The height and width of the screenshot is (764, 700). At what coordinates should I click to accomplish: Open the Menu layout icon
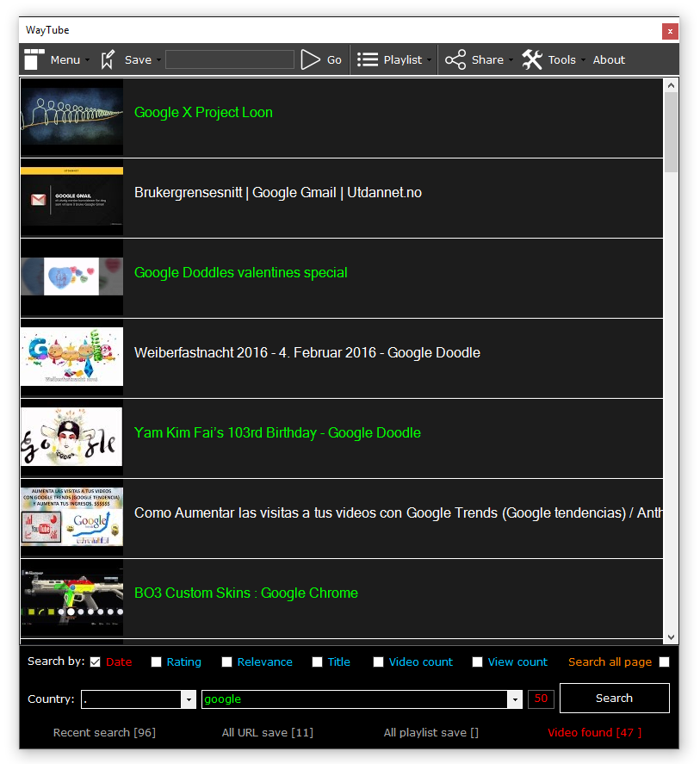tap(34, 59)
